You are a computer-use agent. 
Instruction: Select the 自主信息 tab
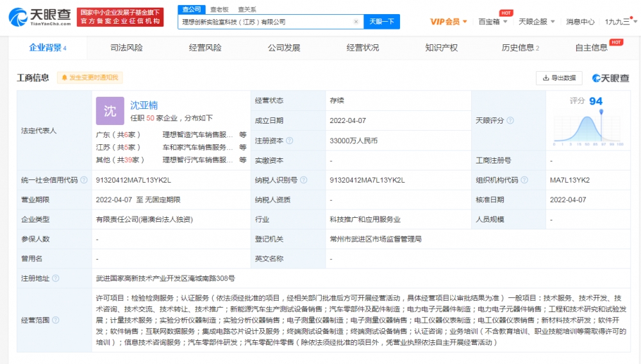(x=591, y=48)
